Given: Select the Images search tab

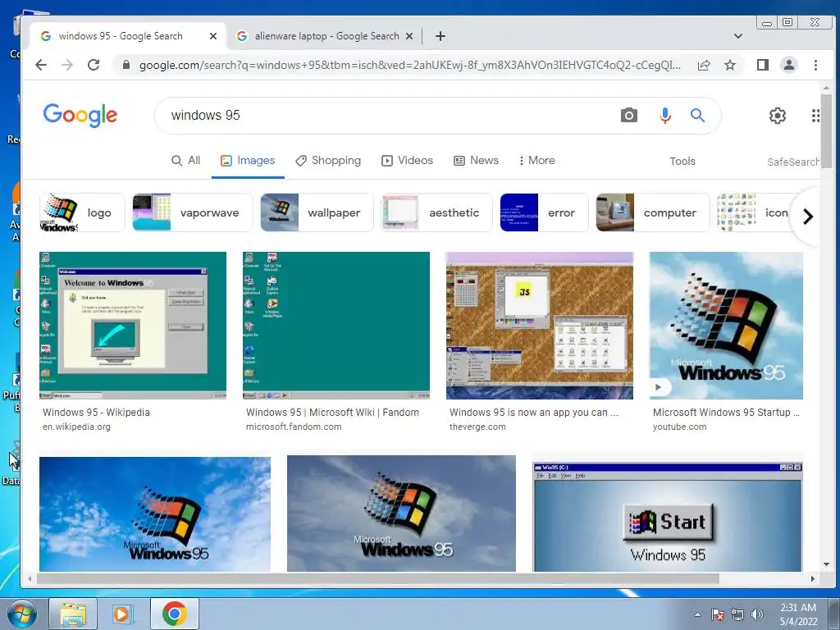Looking at the screenshot, I should 248,160.
